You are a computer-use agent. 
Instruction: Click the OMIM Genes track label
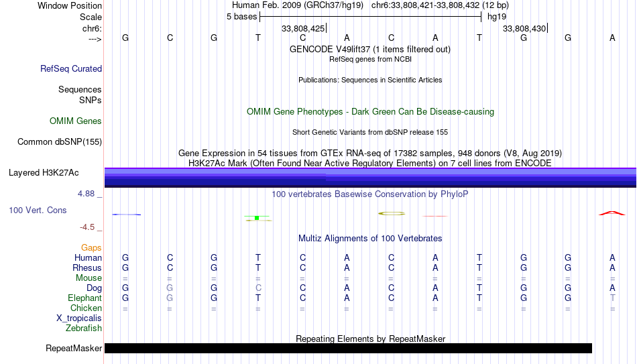tap(76, 121)
